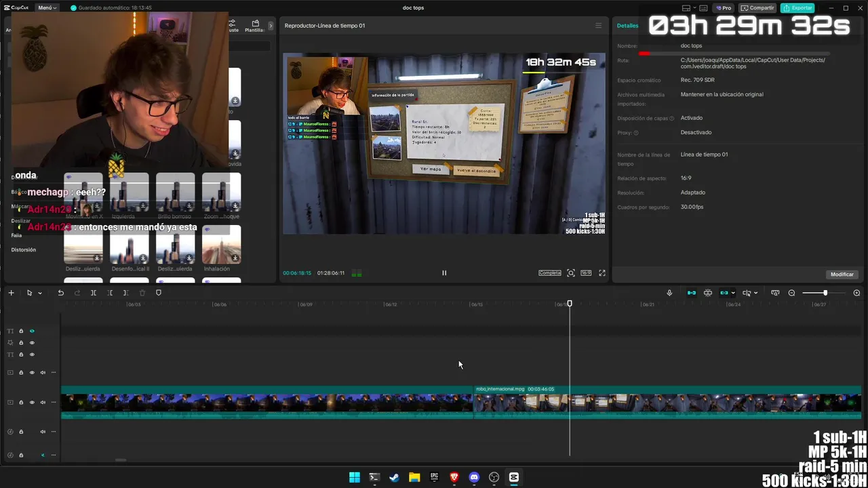
Task: Open Windows Start menu
Action: click(355, 477)
